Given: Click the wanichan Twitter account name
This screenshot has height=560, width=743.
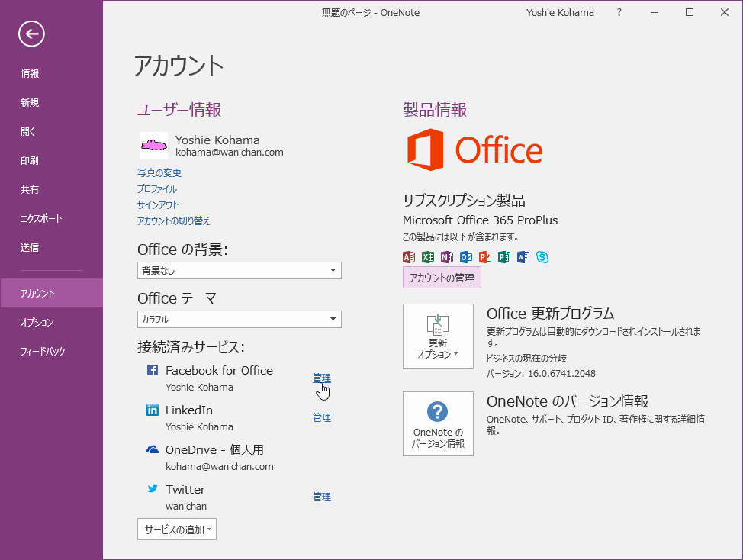Looking at the screenshot, I should [x=186, y=506].
